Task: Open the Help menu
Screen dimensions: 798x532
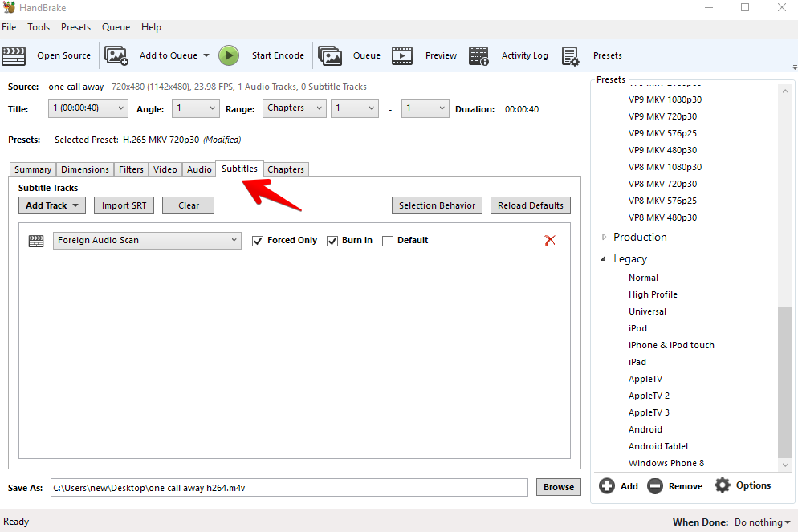Action: click(151, 27)
